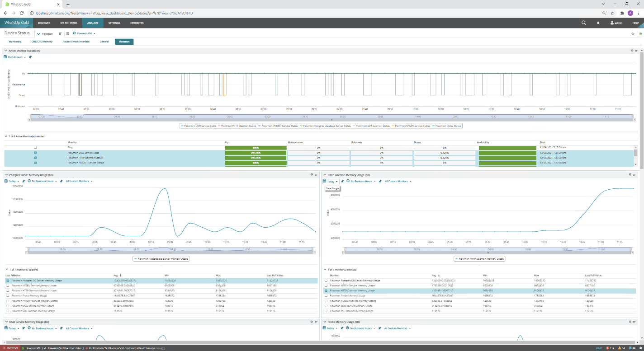Open settings gear on Postgres Server Memory chart
The width and height of the screenshot is (644, 351).
tap(311, 175)
